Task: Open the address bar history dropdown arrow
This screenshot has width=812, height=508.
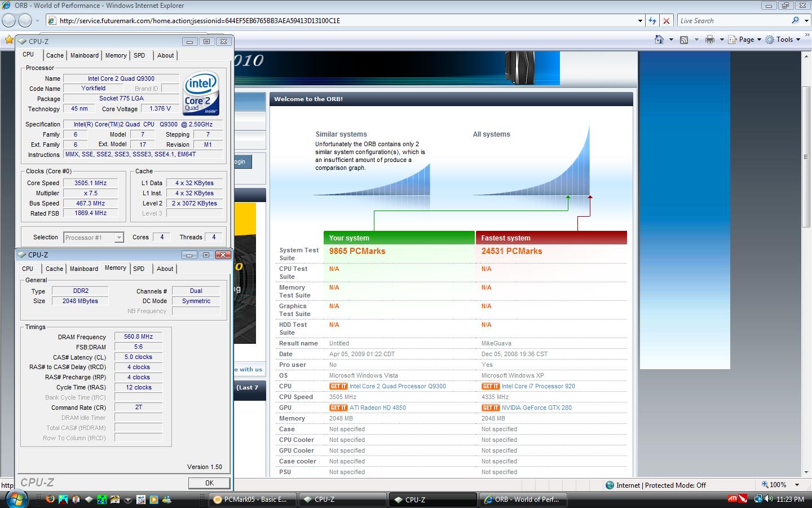Action: click(x=640, y=21)
